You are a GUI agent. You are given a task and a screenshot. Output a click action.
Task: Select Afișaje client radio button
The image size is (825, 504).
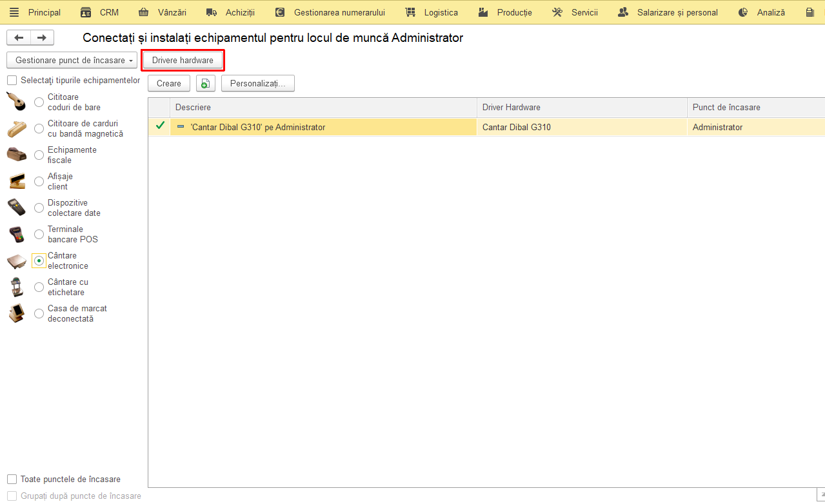click(39, 181)
